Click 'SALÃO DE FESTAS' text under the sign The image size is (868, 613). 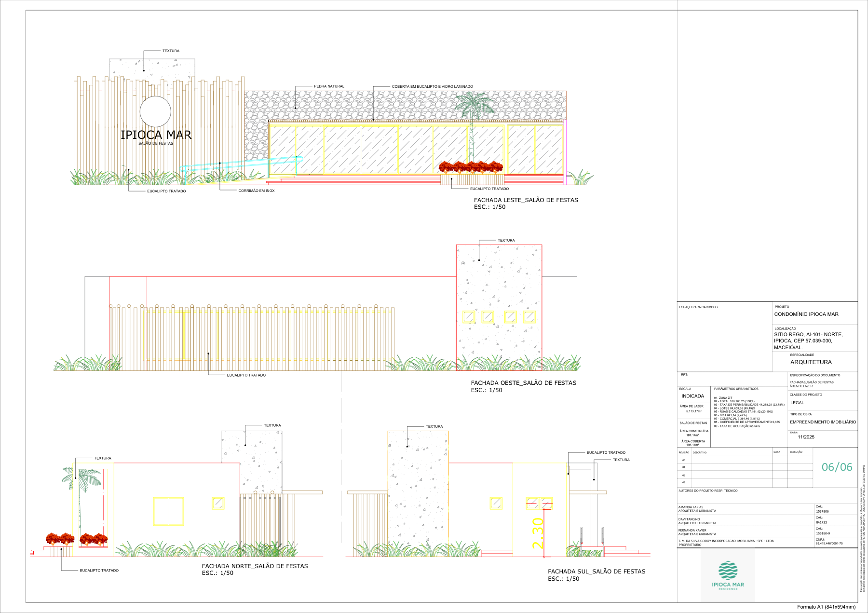[156, 143]
